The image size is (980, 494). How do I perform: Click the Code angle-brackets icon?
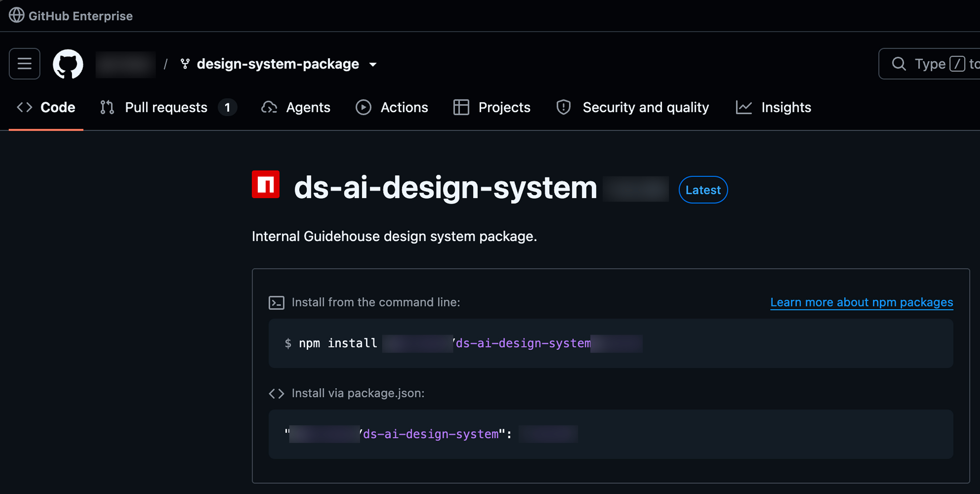[24, 107]
